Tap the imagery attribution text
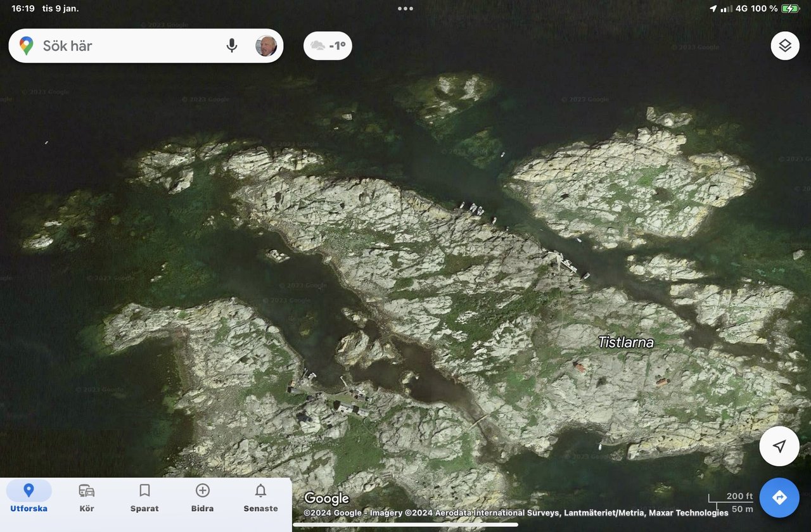 (x=516, y=513)
